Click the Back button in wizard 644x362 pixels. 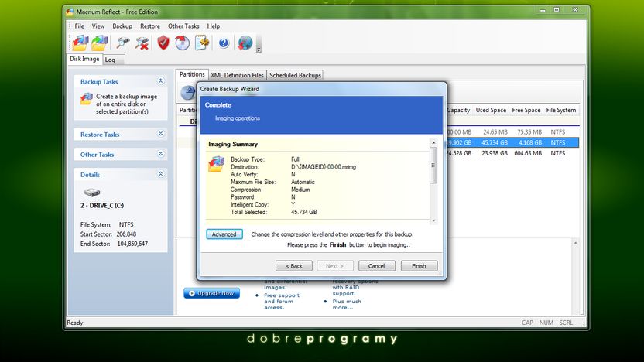(x=293, y=266)
